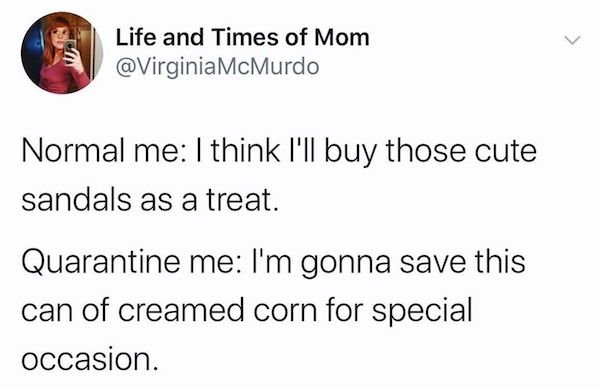600x388 pixels.
Task: Click the display name Life and Times of Mom
Action: point(243,37)
